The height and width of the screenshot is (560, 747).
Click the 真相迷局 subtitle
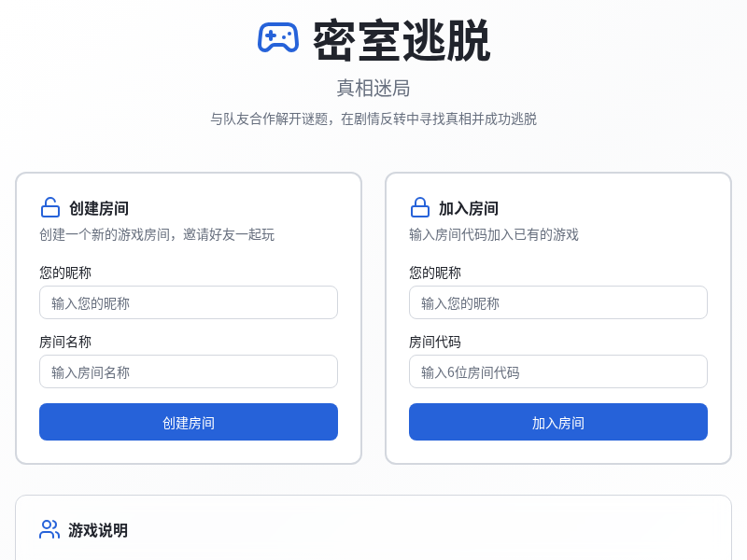click(373, 88)
